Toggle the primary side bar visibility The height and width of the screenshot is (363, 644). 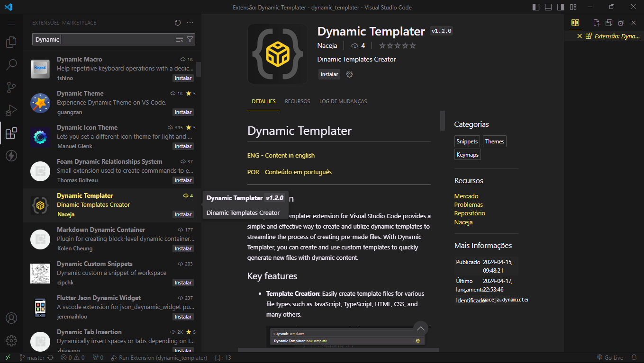536,7
